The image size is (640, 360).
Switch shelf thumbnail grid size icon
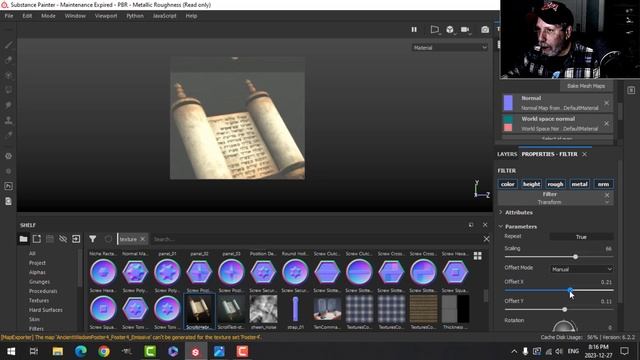tap(478, 256)
